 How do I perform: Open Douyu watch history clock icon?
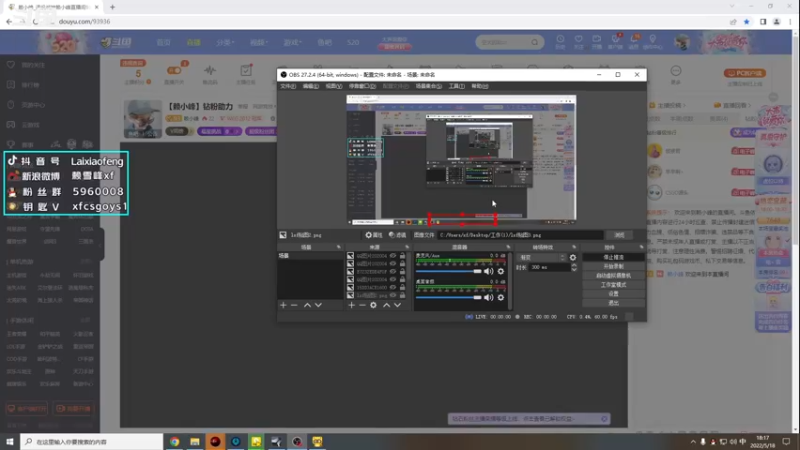560,41
